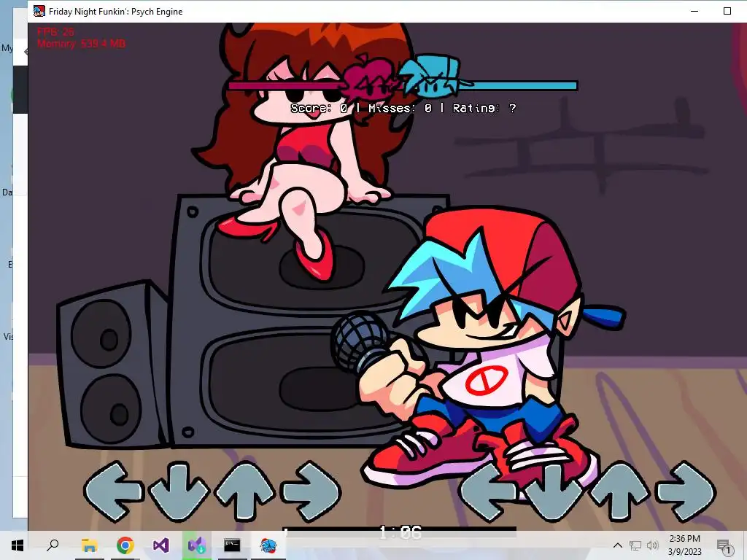Click the player's down arrow receptor
This screenshot has height=560, width=747.
554,491
